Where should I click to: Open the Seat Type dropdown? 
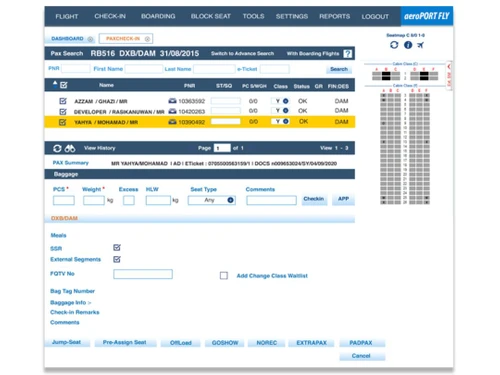pyautogui.click(x=212, y=200)
